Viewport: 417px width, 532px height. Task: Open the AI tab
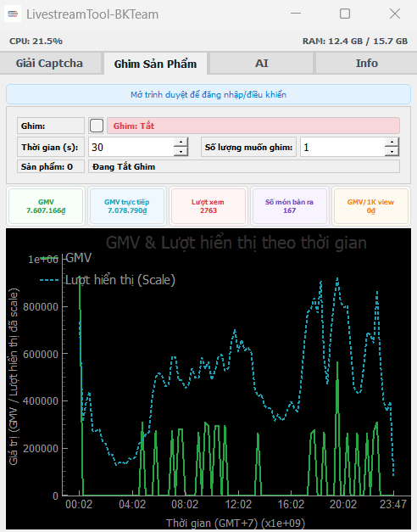(261, 63)
